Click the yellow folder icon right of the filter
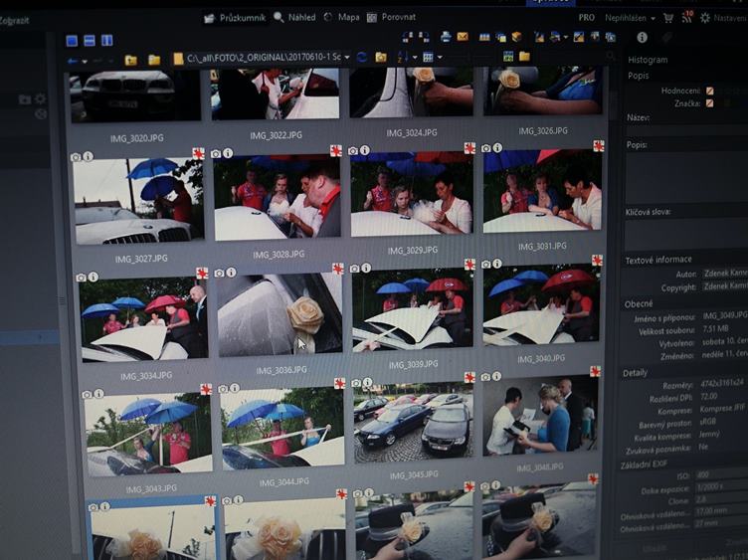 point(524,57)
